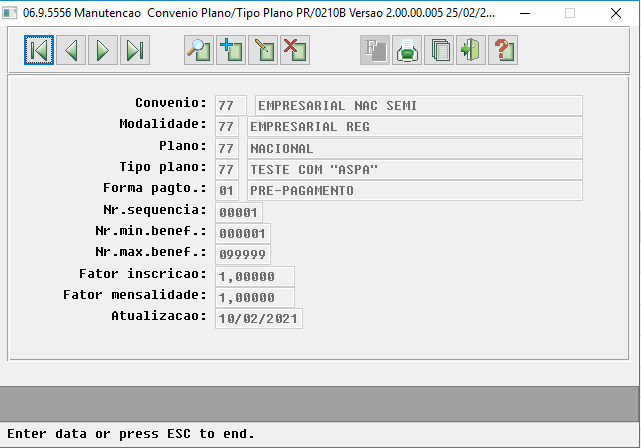Add a new record with plus icon

[231, 50]
